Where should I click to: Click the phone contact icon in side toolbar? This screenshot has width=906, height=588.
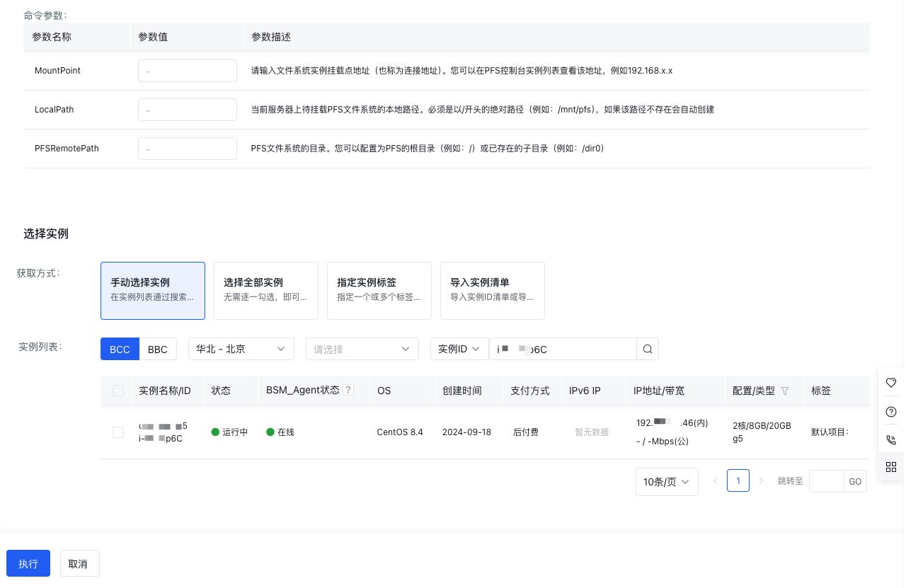click(891, 439)
